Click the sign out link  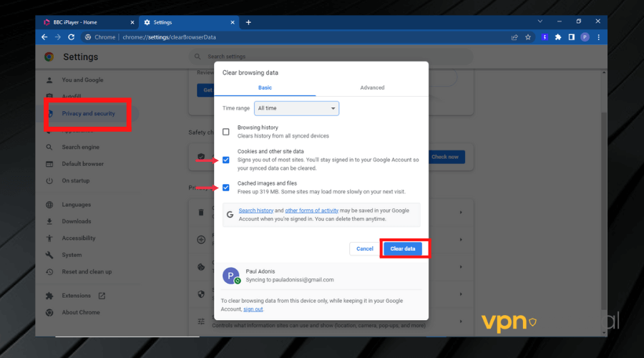[x=253, y=309]
